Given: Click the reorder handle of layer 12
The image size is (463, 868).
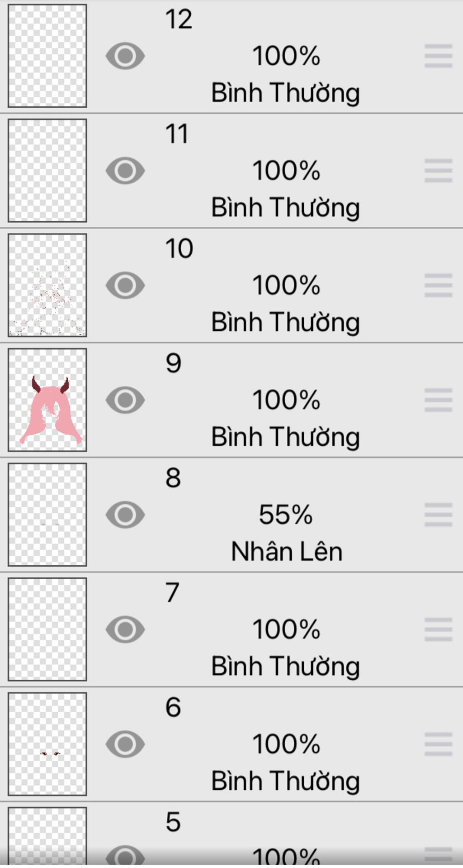Looking at the screenshot, I should click(438, 56).
